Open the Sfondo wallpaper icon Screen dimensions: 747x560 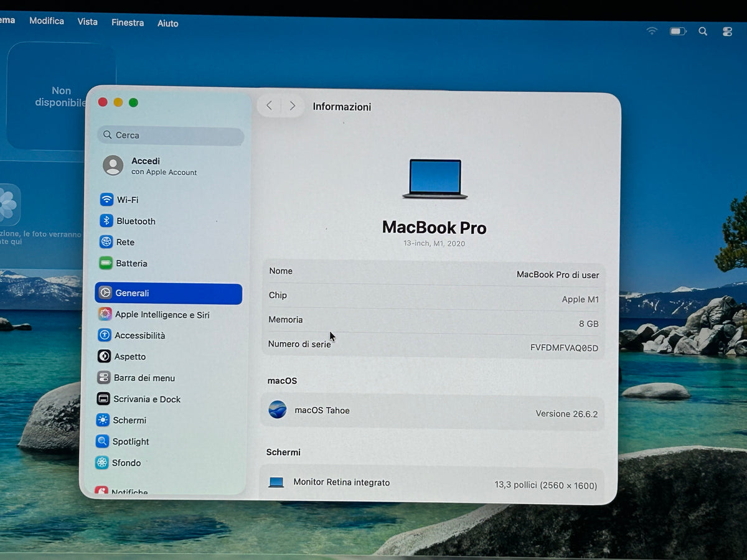point(101,462)
